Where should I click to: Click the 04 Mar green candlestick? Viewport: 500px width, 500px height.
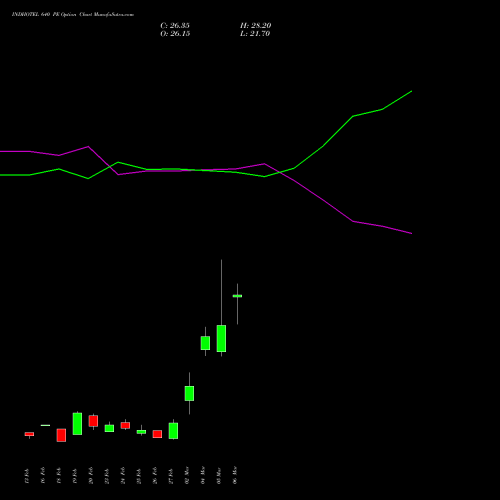point(205,343)
